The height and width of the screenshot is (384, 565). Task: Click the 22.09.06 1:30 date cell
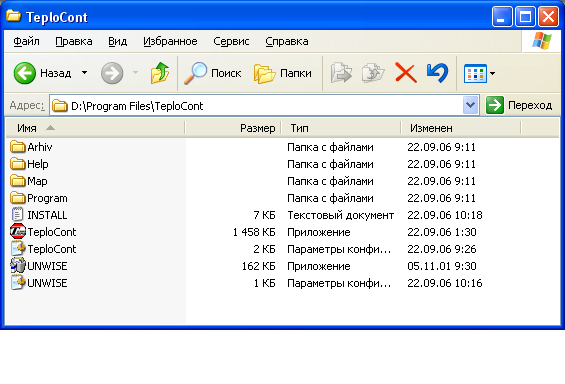tap(442, 232)
